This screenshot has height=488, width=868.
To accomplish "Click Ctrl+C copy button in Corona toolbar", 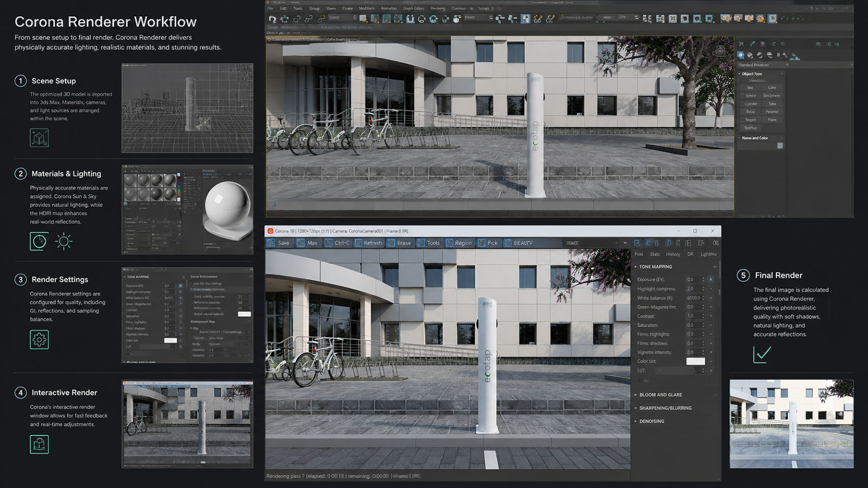I will tap(337, 243).
